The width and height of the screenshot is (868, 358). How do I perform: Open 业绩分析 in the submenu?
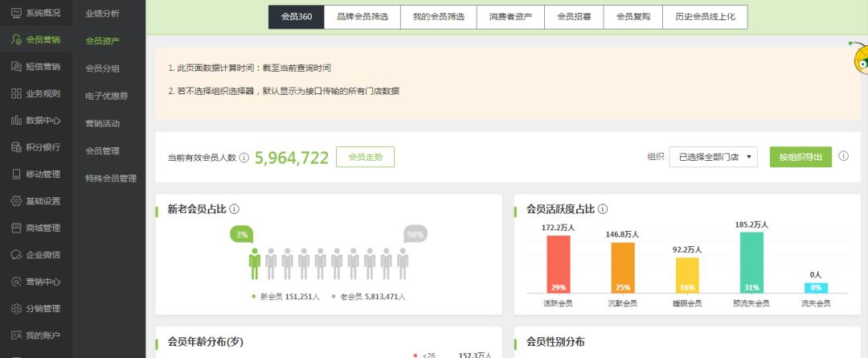[x=102, y=14]
